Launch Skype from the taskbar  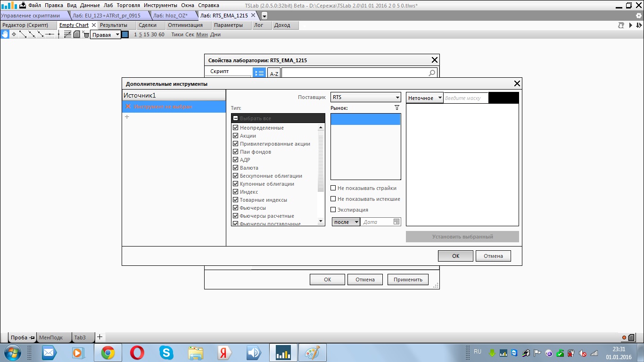coord(166,353)
